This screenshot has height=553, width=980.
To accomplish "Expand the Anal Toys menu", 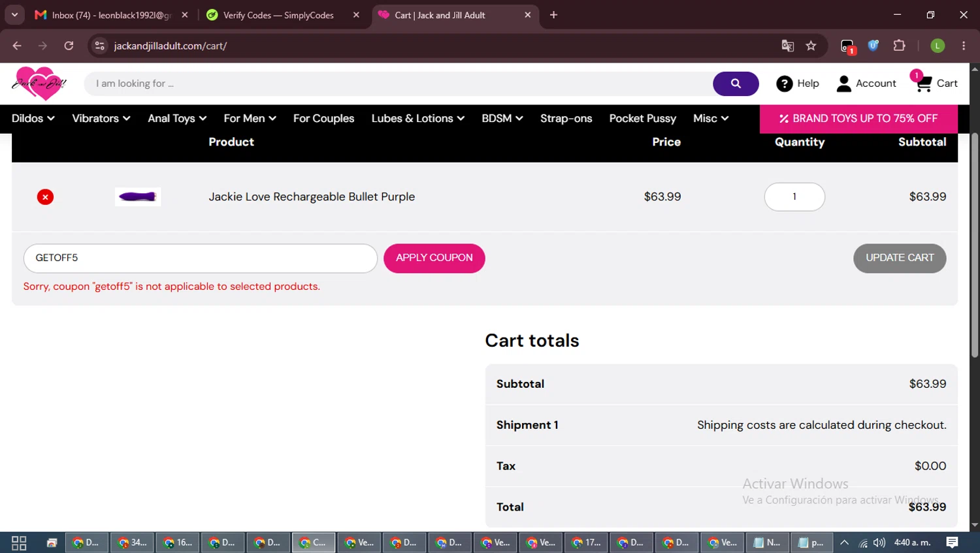I will 177,119.
